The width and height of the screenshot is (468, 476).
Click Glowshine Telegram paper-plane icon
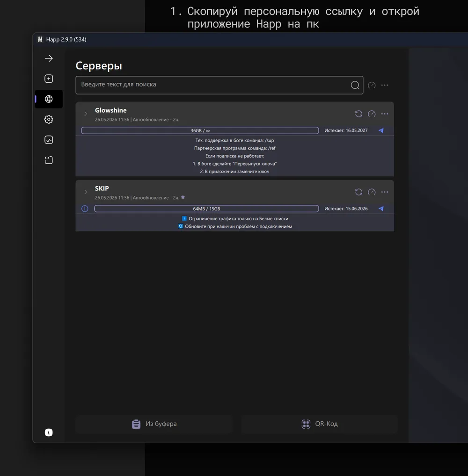(381, 130)
